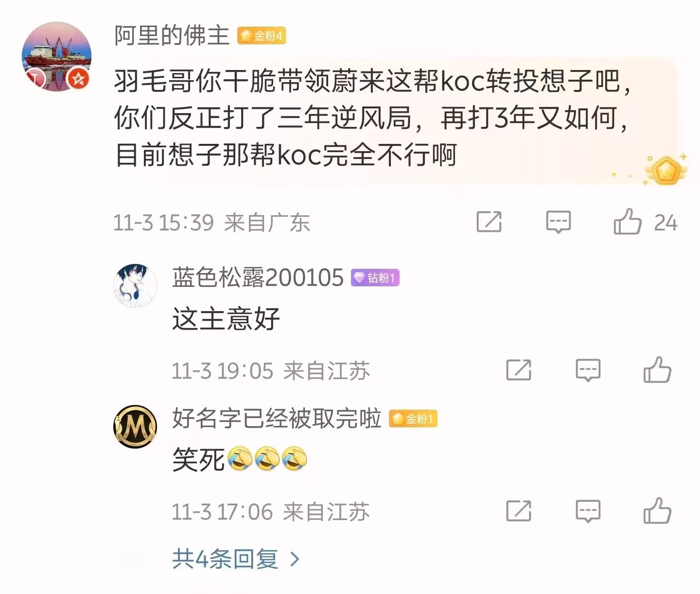Screen dimensions: 700x594
Task: Repost the 笑死 reply
Action: 519,511
